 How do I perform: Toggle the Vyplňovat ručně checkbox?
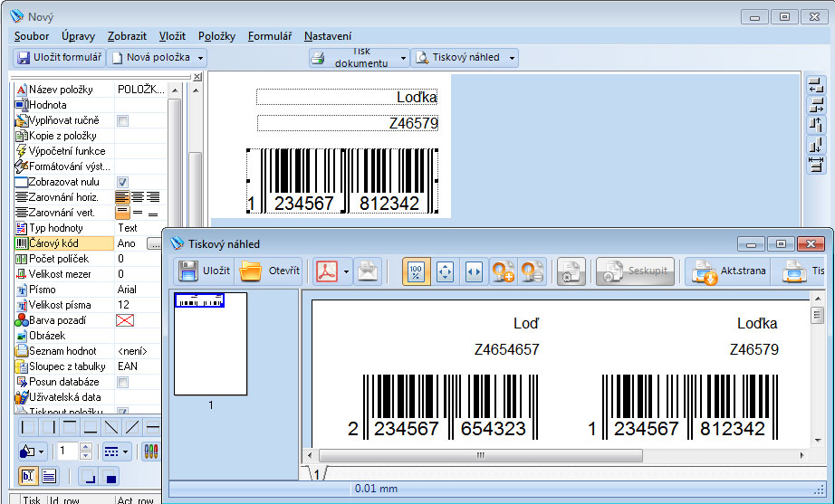(x=122, y=121)
